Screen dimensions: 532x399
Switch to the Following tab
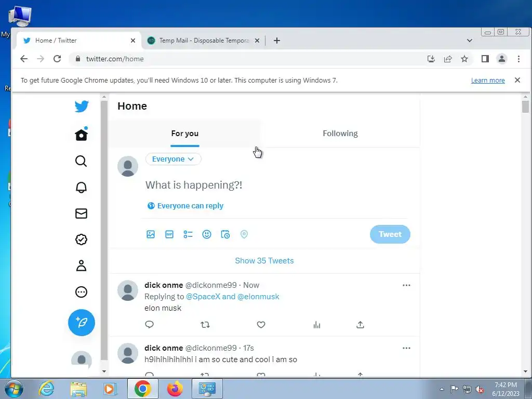point(340,134)
